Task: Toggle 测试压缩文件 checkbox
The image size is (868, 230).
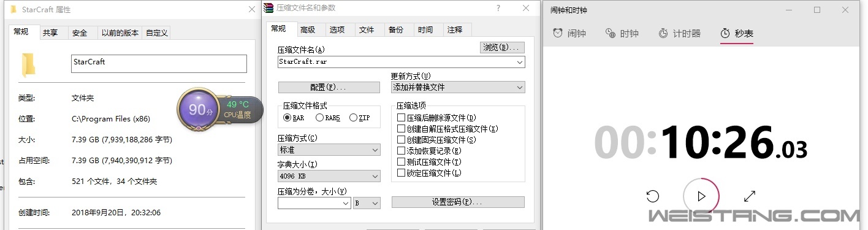Action: click(429, 162)
